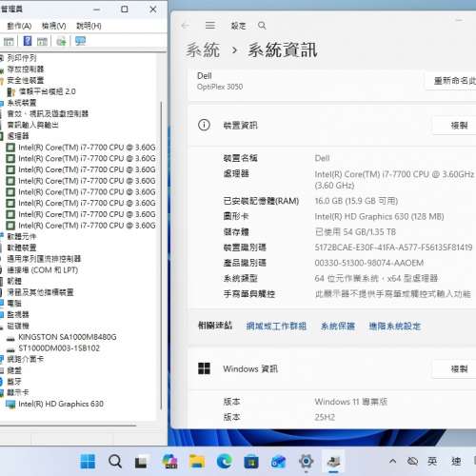
Task: Select the 監視器 category
Action: tap(18, 314)
